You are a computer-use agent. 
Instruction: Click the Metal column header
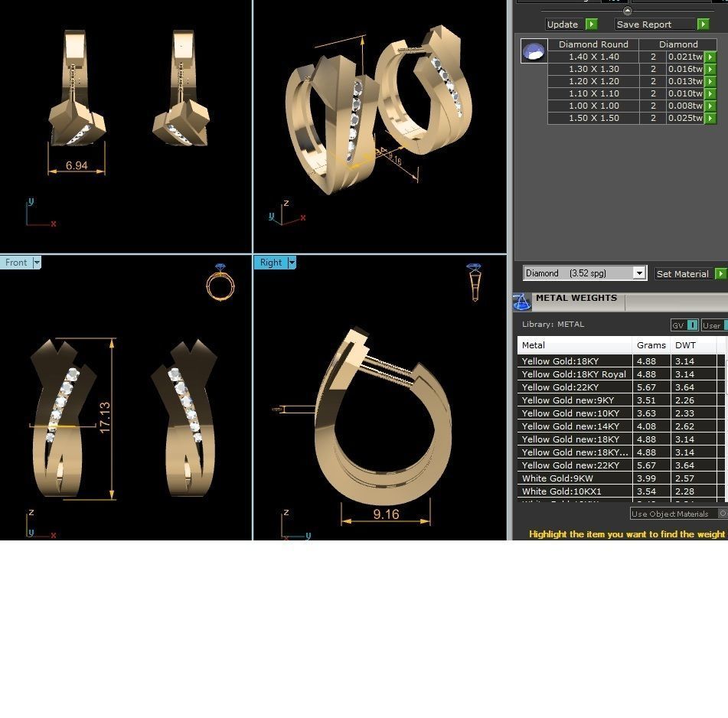(x=574, y=345)
